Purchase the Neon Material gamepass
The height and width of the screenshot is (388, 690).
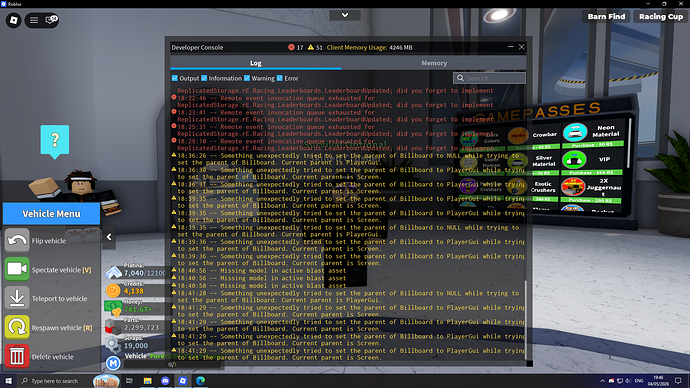592,144
